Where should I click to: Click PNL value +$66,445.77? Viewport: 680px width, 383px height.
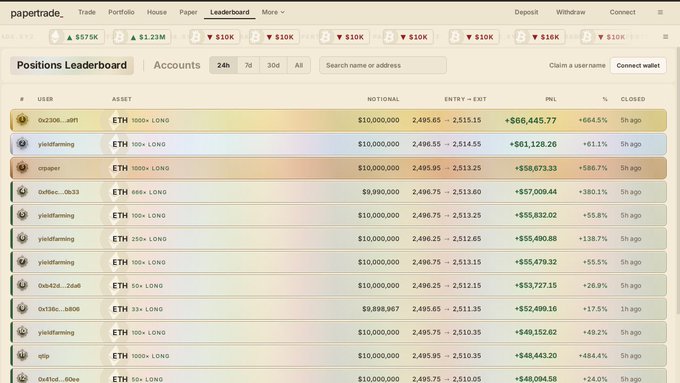pyautogui.click(x=530, y=121)
